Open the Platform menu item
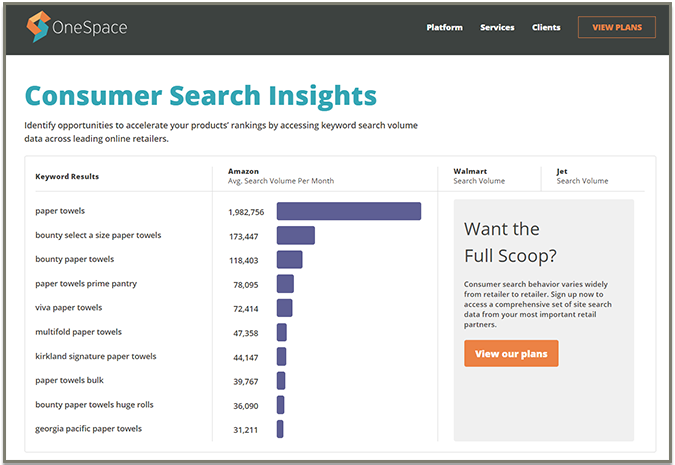 444,28
